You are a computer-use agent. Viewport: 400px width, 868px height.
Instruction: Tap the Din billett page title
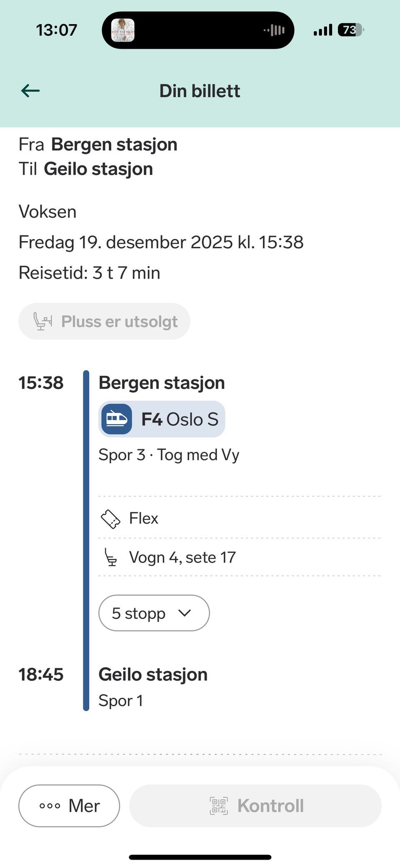[x=200, y=91]
